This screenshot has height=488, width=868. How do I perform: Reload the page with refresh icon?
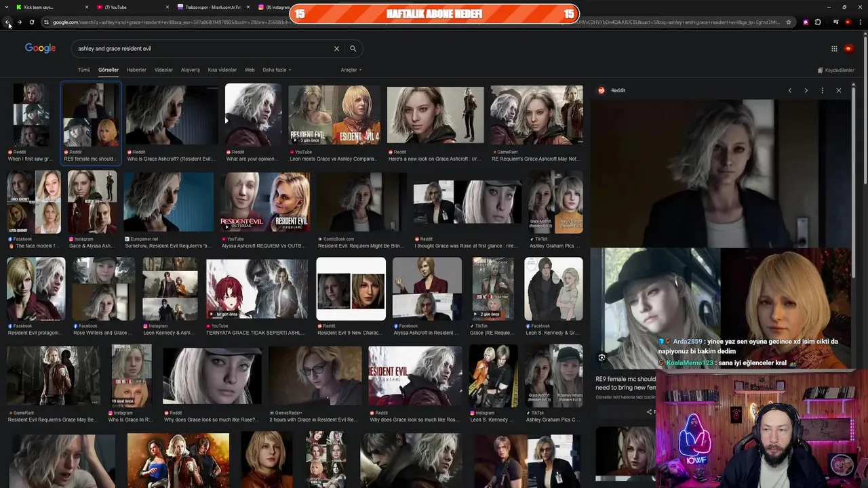(x=31, y=22)
